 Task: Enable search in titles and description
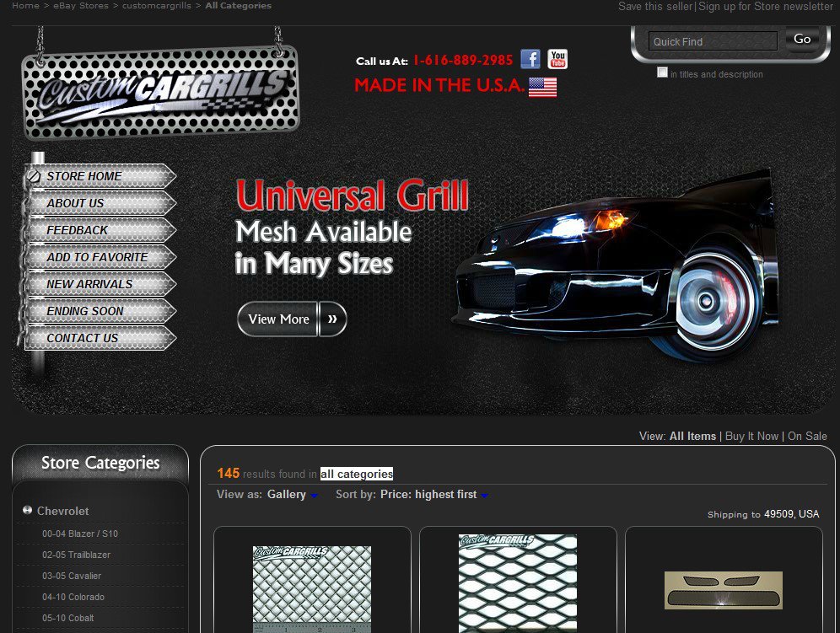coord(662,72)
